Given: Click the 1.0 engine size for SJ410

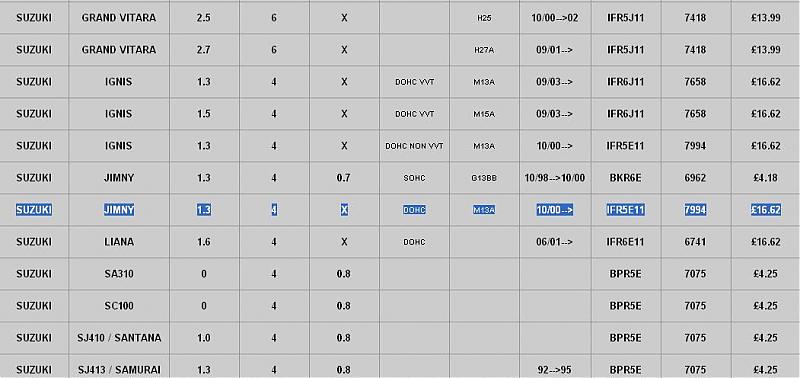Looking at the screenshot, I should coord(204,338).
